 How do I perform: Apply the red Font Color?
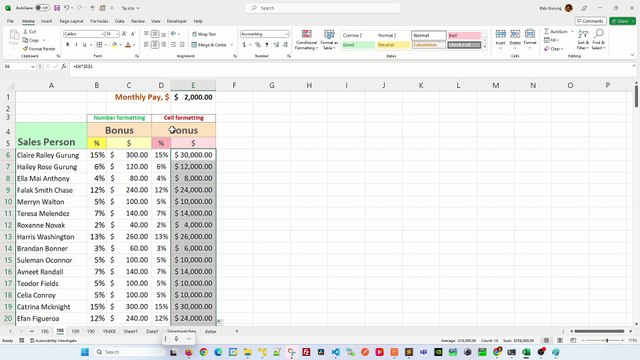click(128, 44)
